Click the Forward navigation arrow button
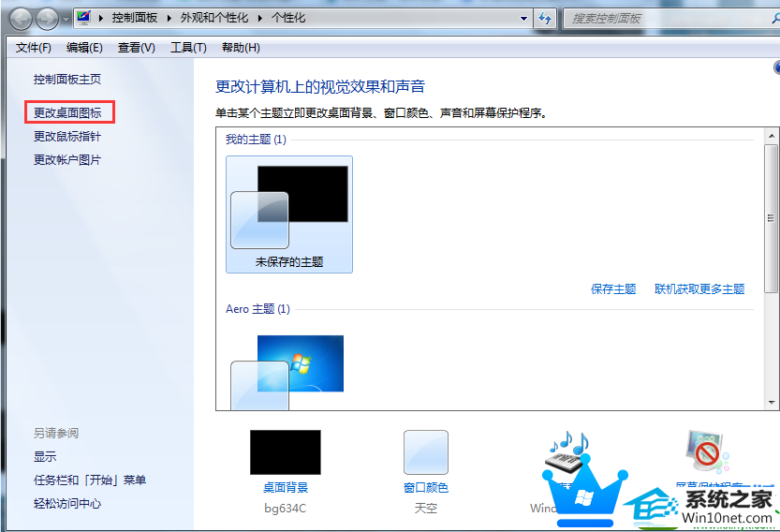The width and height of the screenshot is (780, 532). point(47,20)
